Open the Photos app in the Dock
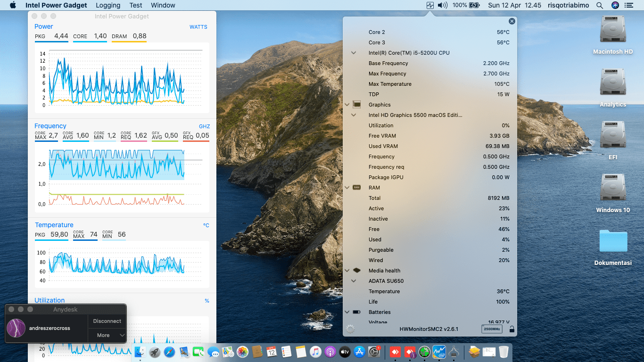644x362 pixels. (x=242, y=352)
